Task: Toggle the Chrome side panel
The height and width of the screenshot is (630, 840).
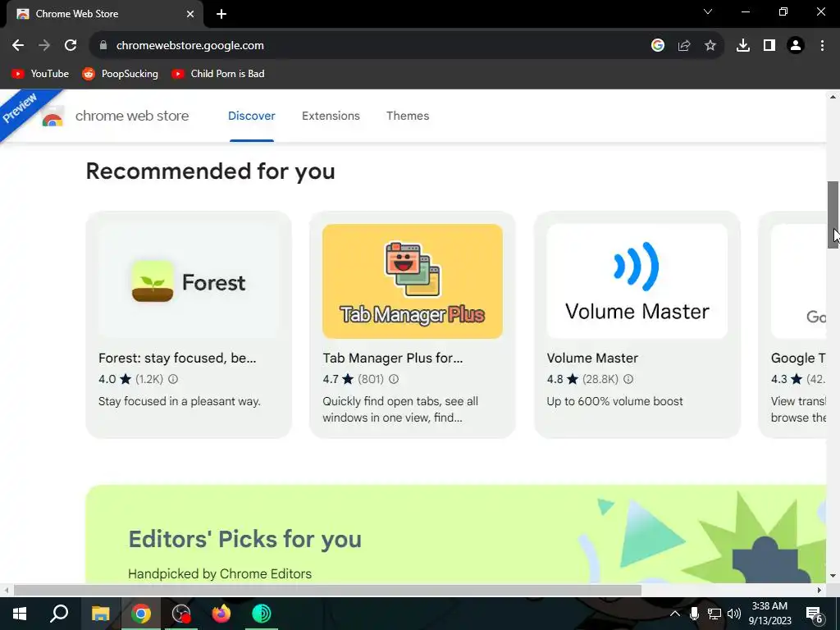Action: tap(769, 46)
